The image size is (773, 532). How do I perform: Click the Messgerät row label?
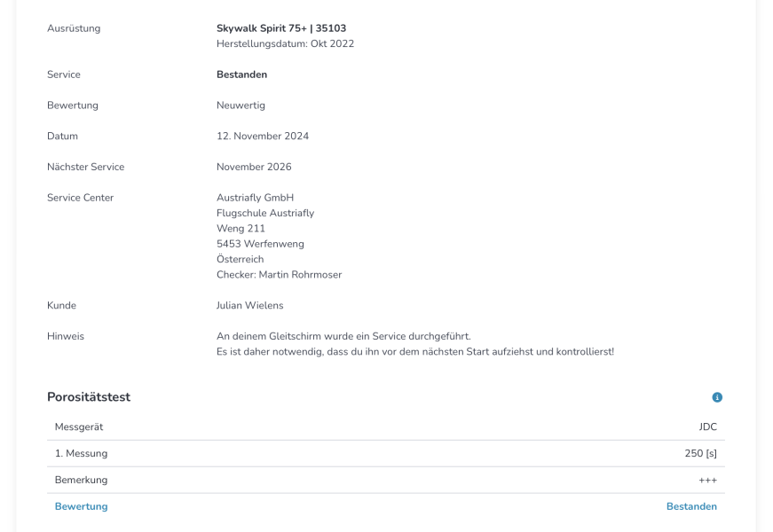(79, 426)
